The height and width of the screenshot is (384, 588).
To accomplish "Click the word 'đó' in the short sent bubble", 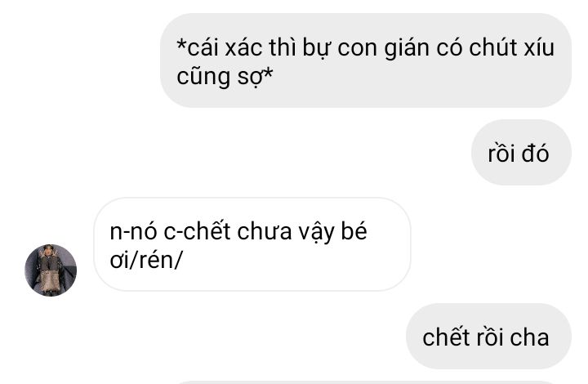I will 536,153.
